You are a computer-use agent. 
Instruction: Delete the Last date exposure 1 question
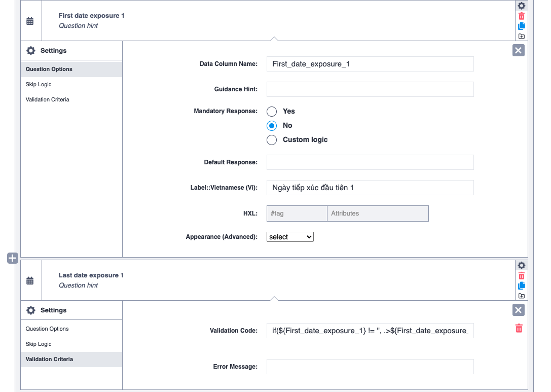522,276
